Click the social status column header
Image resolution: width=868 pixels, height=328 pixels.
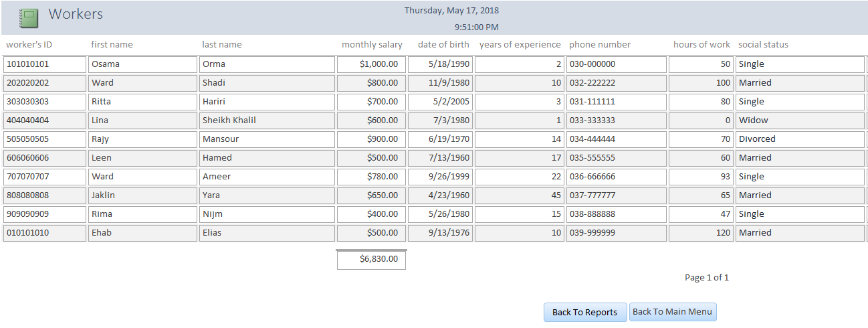point(763,45)
